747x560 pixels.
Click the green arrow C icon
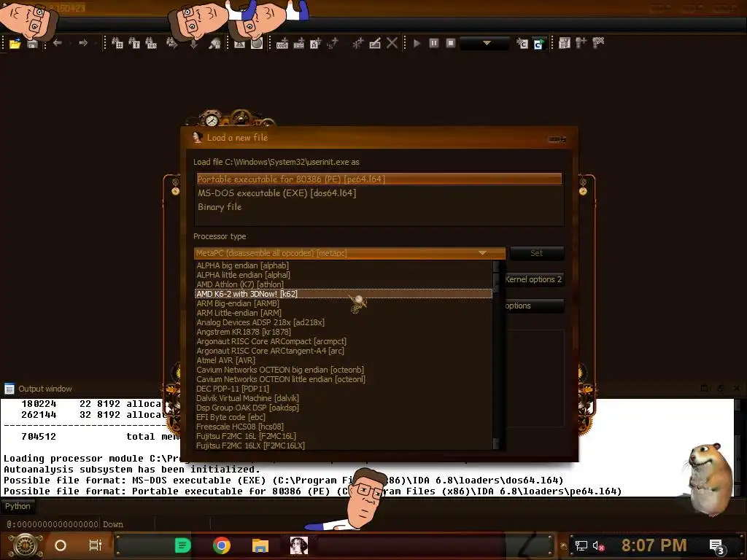[x=538, y=44]
